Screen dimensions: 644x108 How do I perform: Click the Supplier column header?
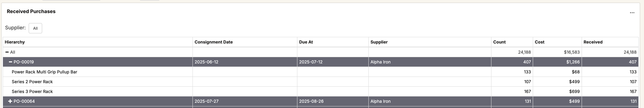[x=379, y=42]
